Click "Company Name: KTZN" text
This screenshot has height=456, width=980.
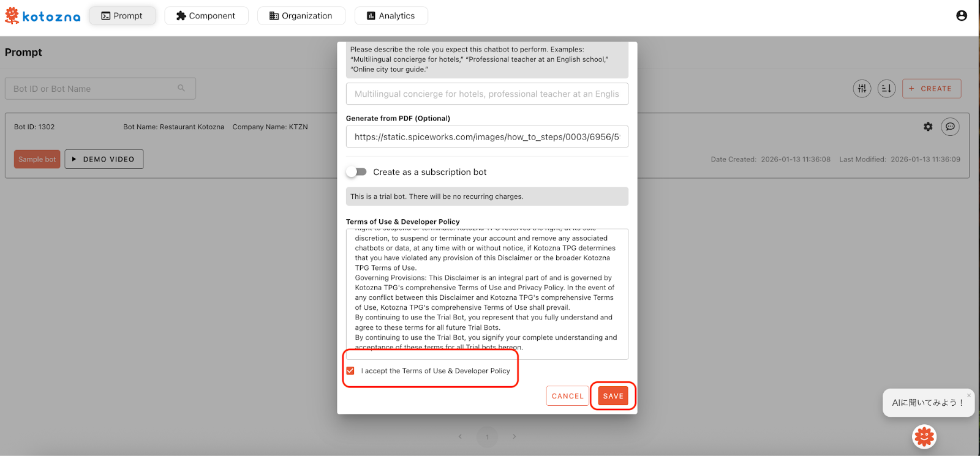tap(270, 127)
